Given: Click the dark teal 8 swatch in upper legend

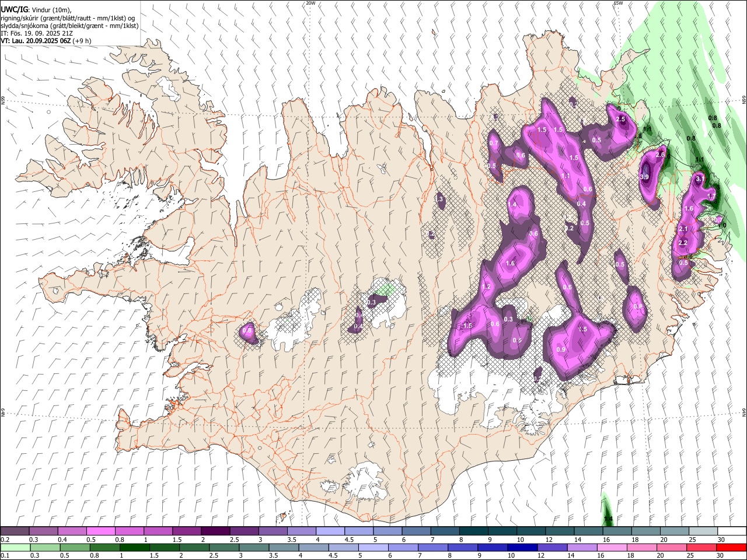Looking at the screenshot, I should [473, 531].
